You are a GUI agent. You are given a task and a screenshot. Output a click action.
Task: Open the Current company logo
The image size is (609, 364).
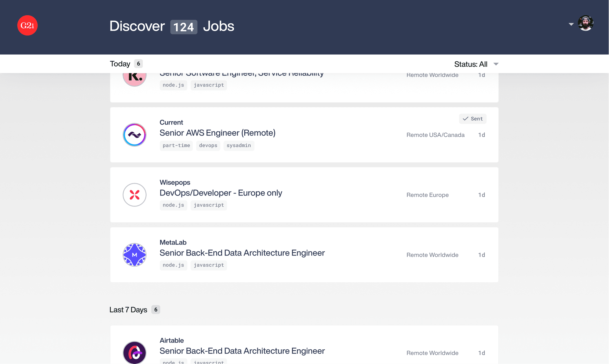point(134,135)
